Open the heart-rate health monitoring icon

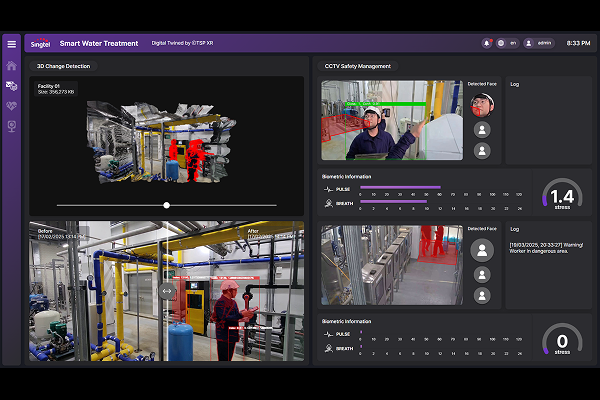click(x=12, y=106)
